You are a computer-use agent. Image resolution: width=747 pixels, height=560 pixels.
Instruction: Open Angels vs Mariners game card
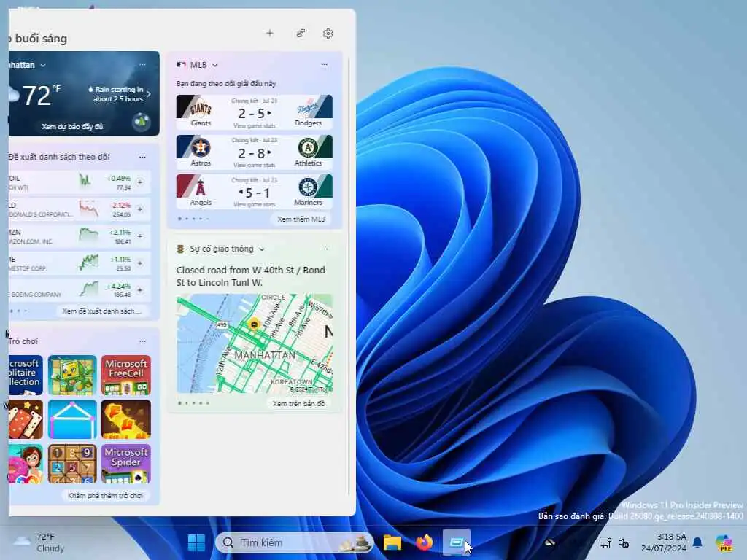255,192
